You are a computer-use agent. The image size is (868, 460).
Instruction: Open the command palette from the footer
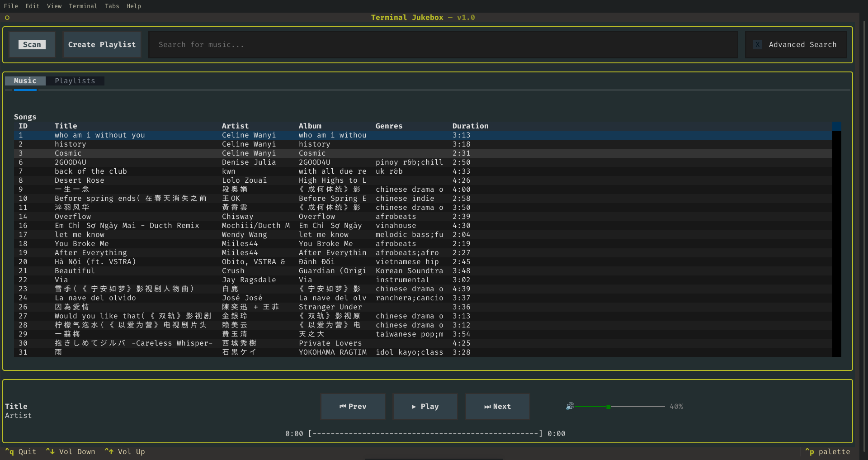pos(828,451)
